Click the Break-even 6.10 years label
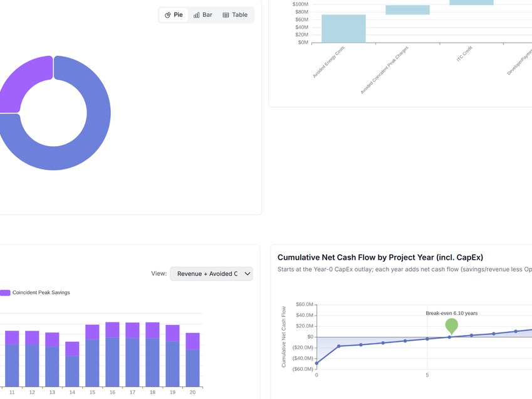The width and height of the screenshot is (532, 399). click(452, 313)
